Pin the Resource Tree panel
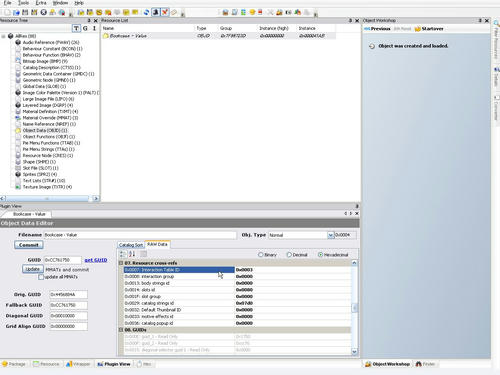Screen dimensions: 500x375 pyautogui.click(x=89, y=20)
